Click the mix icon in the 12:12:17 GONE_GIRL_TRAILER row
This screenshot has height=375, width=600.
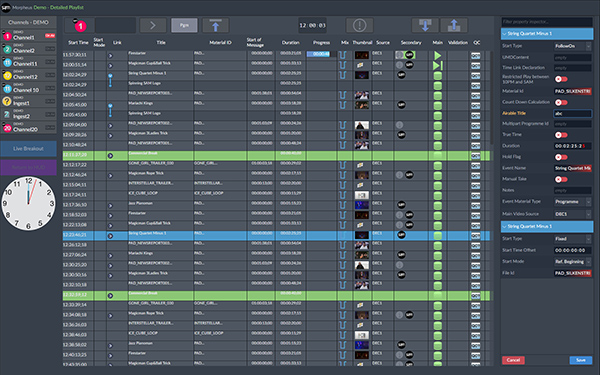[x=342, y=165]
